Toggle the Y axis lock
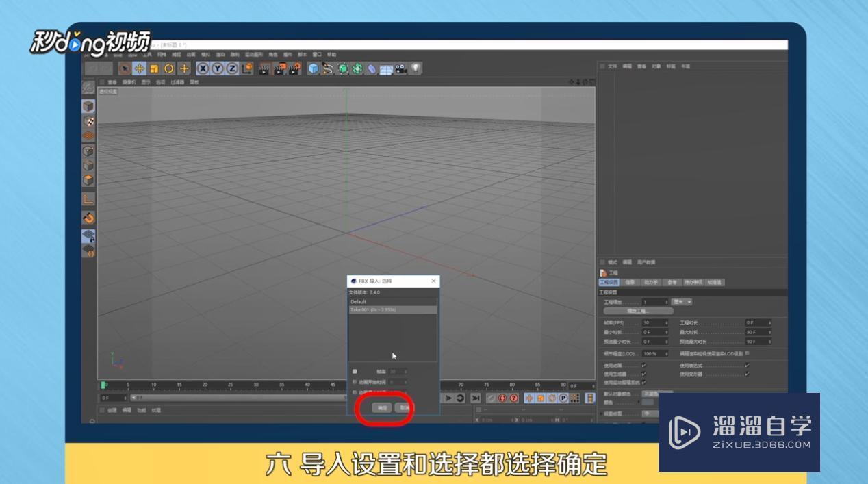 pyautogui.click(x=218, y=68)
